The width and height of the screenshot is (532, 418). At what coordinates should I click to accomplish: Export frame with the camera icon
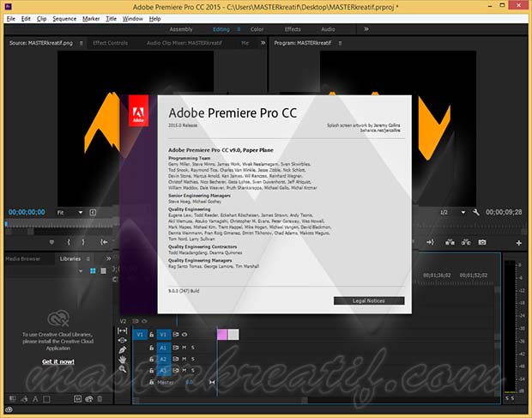pyautogui.click(x=482, y=242)
